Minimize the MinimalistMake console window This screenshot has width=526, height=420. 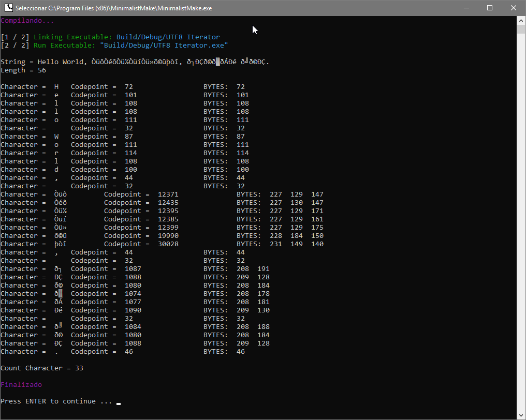(466, 8)
